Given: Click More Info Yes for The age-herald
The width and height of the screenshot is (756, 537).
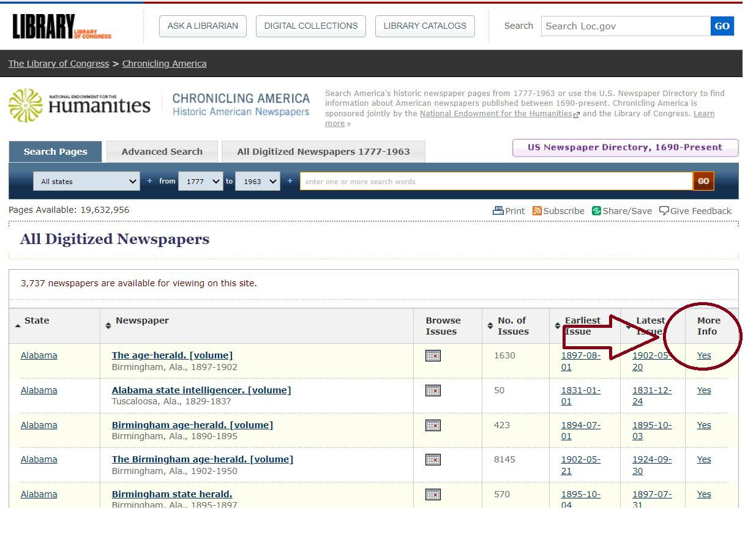Looking at the screenshot, I should click(704, 355).
